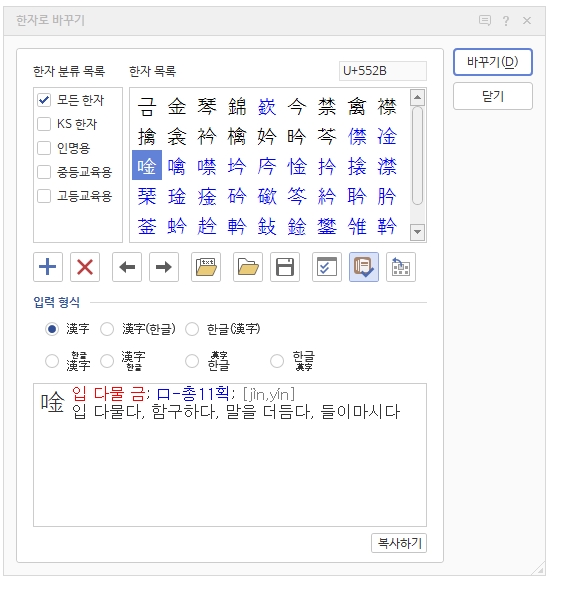Click the 닫기 button
The width and height of the screenshot is (569, 595).
tap(493, 96)
